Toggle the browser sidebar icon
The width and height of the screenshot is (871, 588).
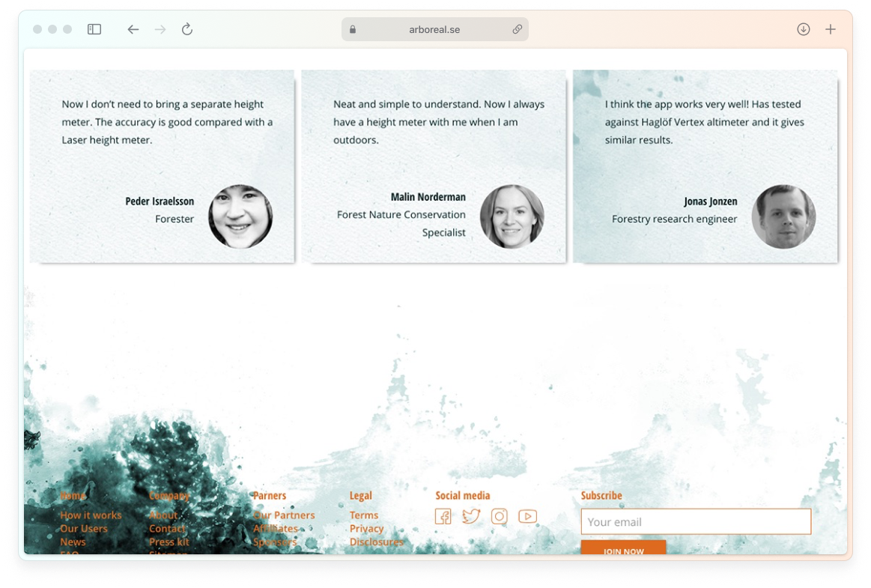coord(94,29)
